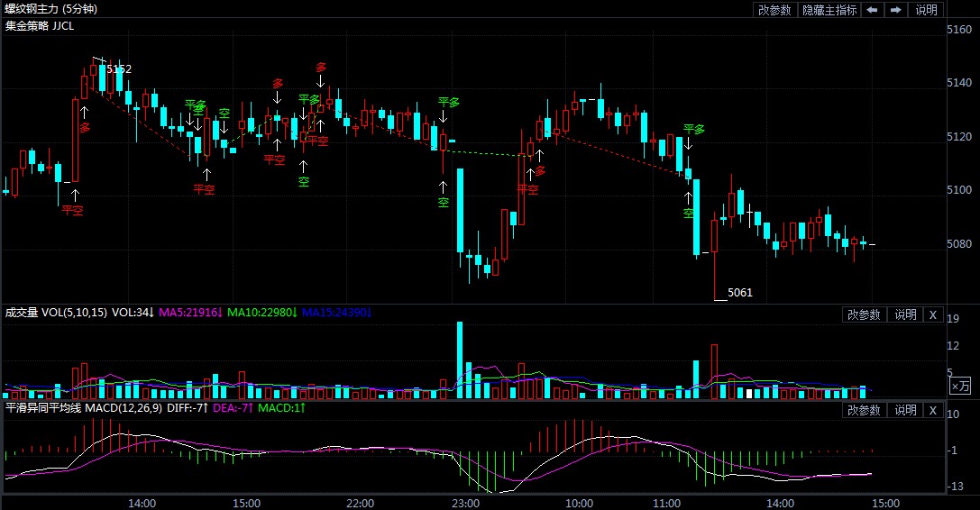Open 改参数 in the volume panel
980x510 pixels.
(x=863, y=314)
